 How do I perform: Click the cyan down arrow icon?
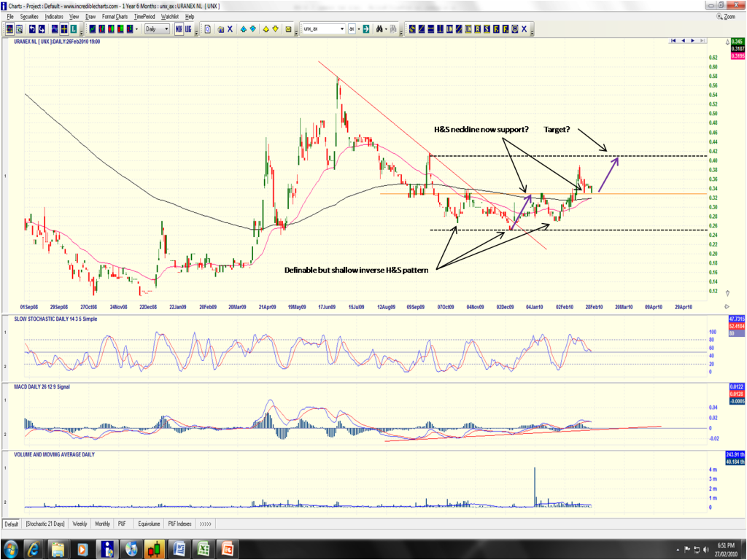(253, 29)
